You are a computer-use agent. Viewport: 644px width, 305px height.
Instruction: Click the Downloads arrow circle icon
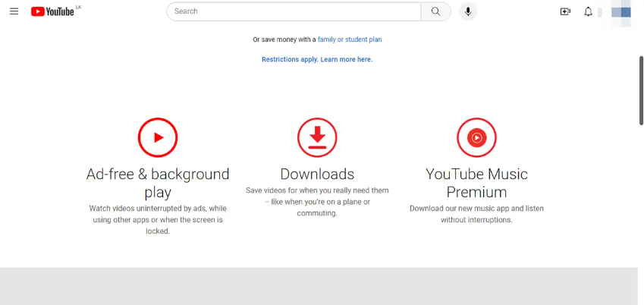click(317, 137)
